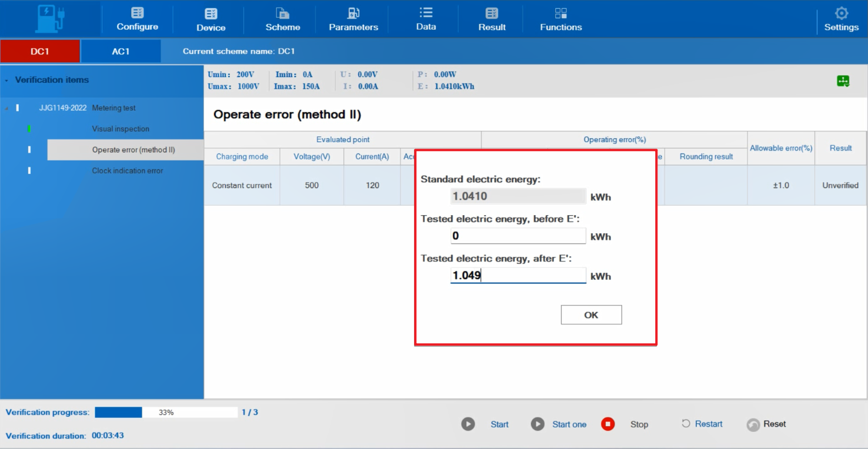Collapse the JJG1149-2022 Metering test node
Screen dimensions: 868x449
tap(7, 108)
